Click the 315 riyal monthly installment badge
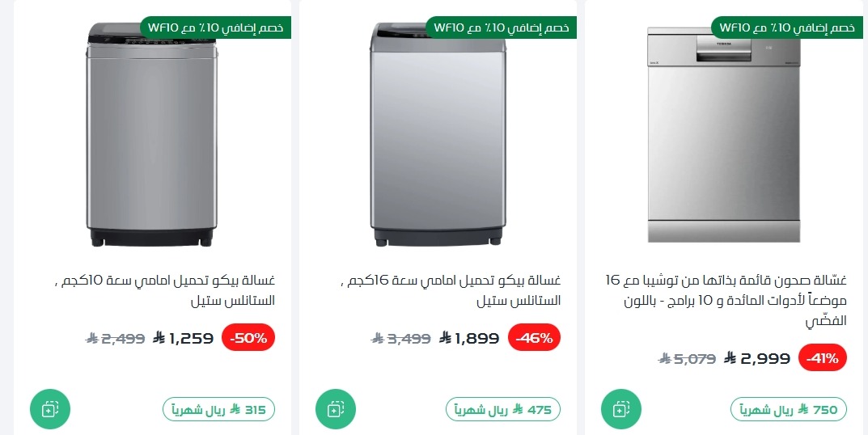 coord(218,410)
